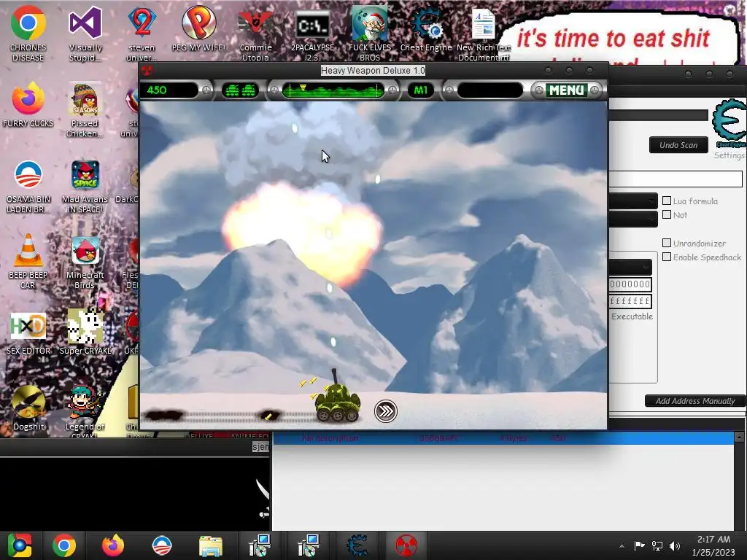Check Enable Speedhack option
This screenshot has width=747, height=560.
click(x=667, y=257)
